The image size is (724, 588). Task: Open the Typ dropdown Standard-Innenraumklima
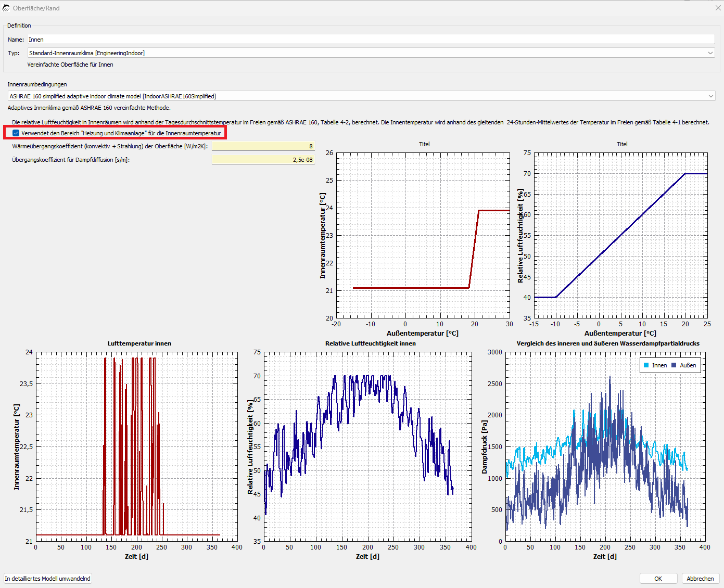(371, 53)
